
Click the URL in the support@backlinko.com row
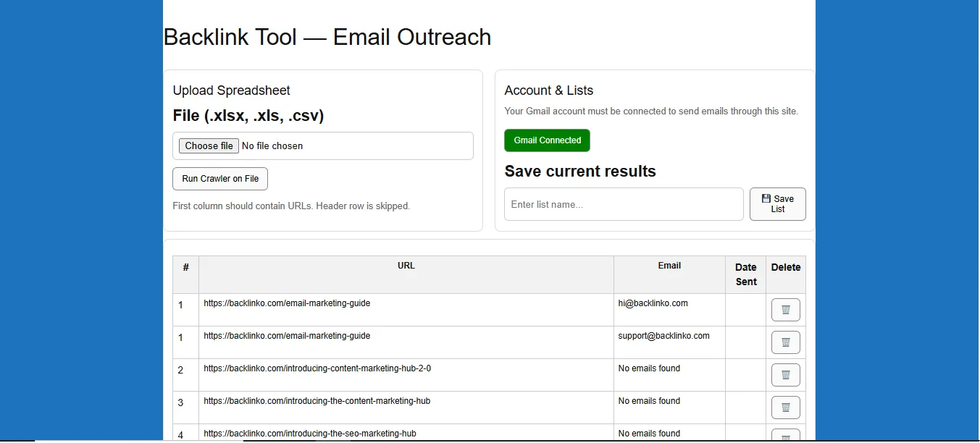(x=287, y=336)
